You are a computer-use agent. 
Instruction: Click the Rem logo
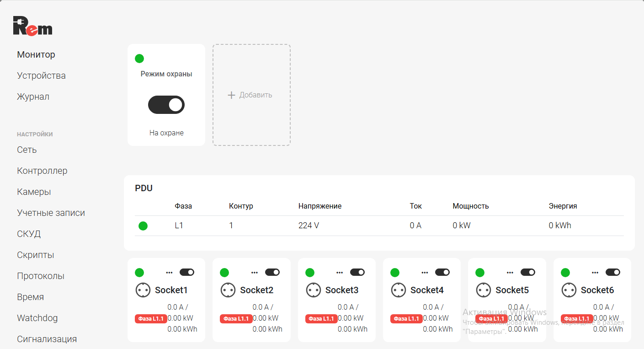(32, 26)
